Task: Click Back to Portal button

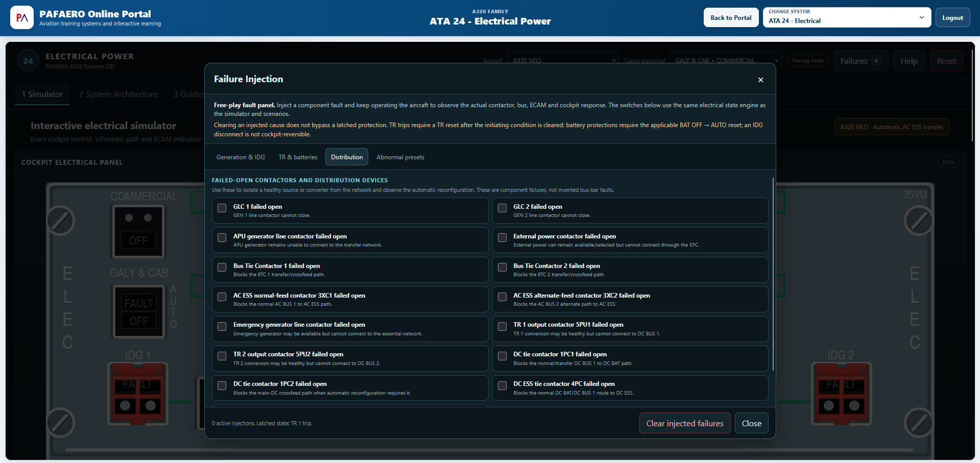Action: pos(731,17)
